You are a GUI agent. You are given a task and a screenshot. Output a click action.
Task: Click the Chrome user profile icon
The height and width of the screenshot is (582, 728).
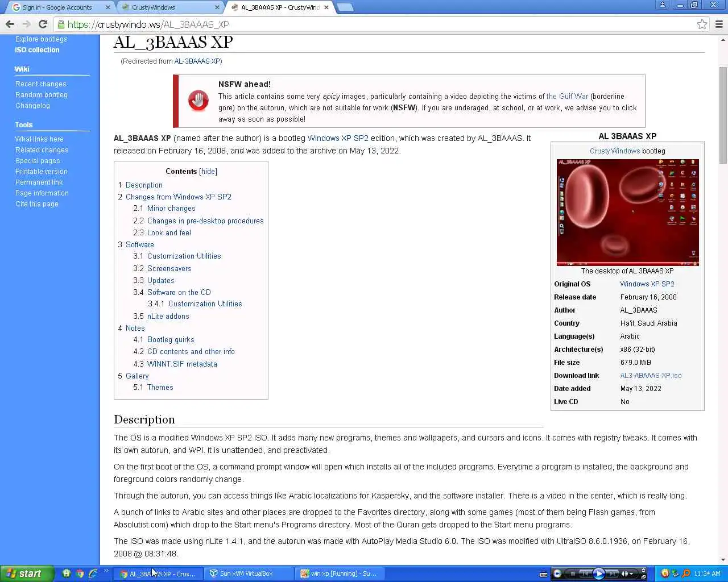663,5
